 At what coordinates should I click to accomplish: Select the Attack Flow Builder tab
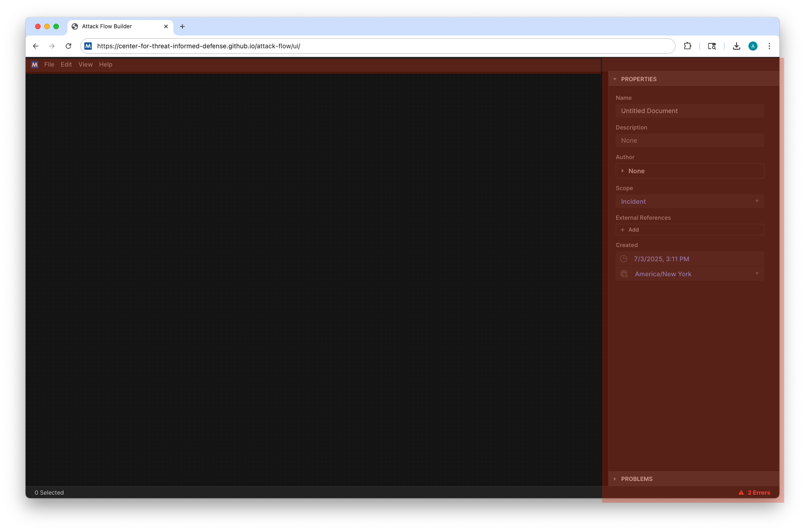click(x=120, y=26)
